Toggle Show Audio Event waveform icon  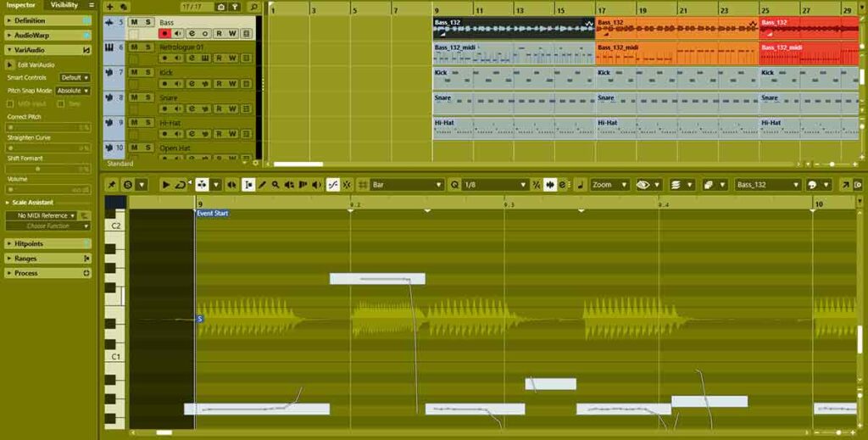pos(550,185)
